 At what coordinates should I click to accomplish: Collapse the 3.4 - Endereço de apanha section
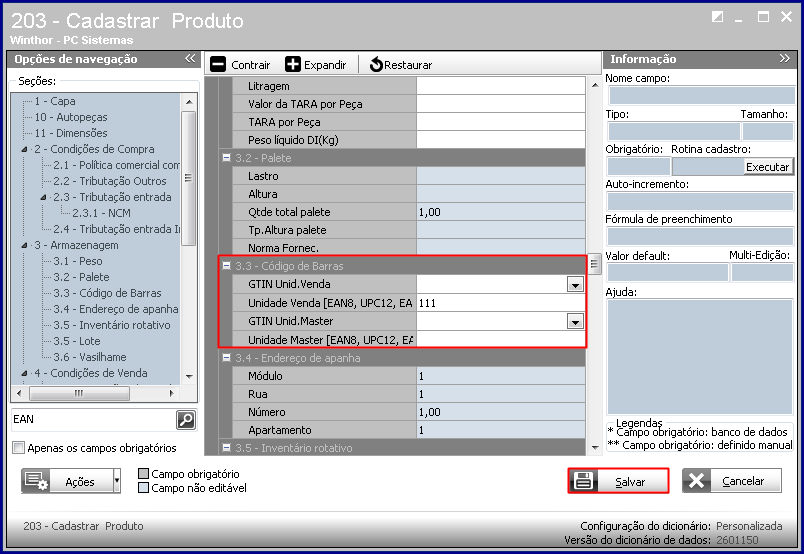point(226,358)
